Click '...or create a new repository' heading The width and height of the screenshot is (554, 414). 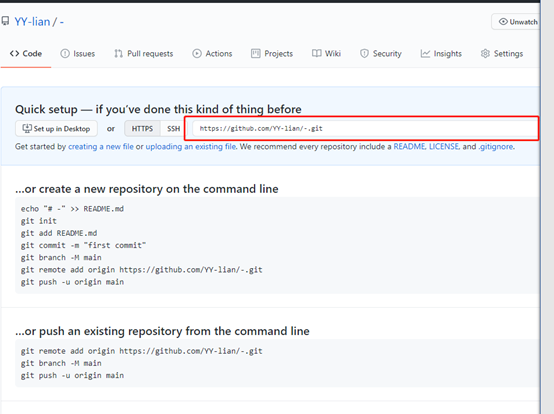(147, 189)
